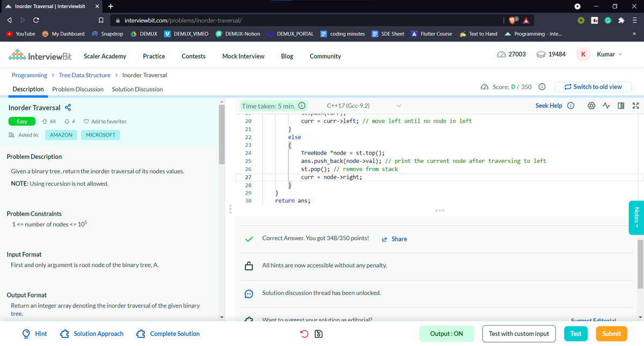Click the Share link next to result
The width and height of the screenshot is (644, 346).
[394, 239]
